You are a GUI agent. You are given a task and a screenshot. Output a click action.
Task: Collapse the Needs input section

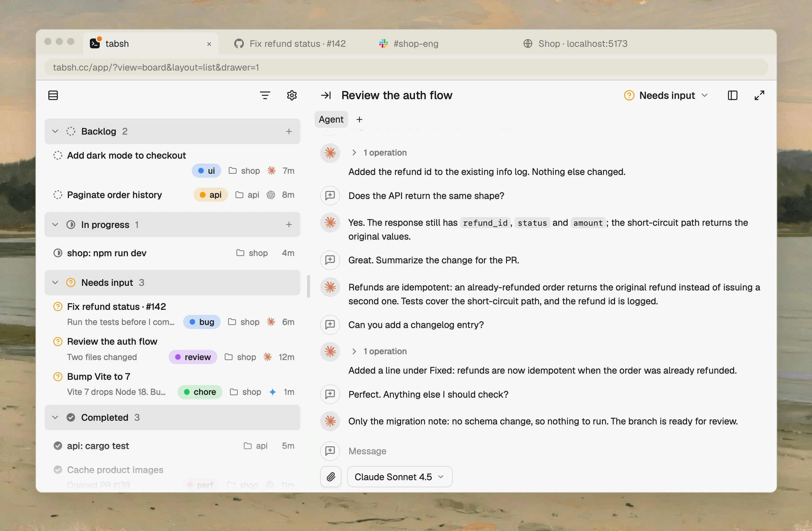click(55, 283)
